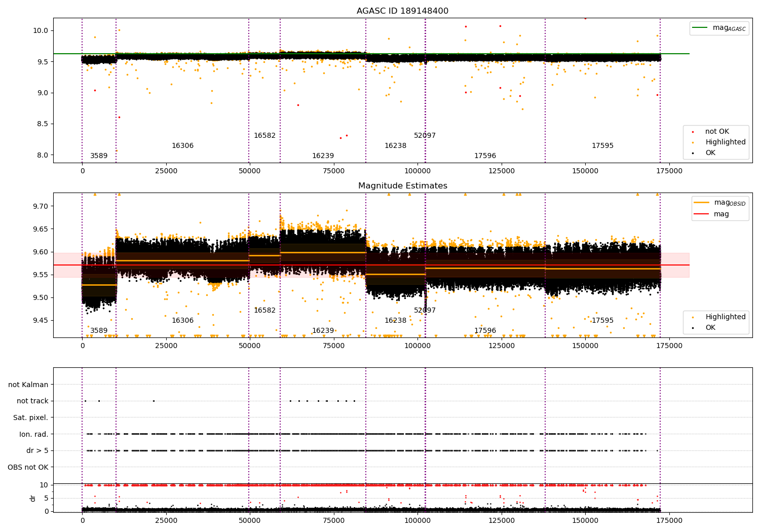Image resolution: width=760 pixels, height=532 pixels.
Task: Click obsid label 16306 in top plot
Action: 182,146
